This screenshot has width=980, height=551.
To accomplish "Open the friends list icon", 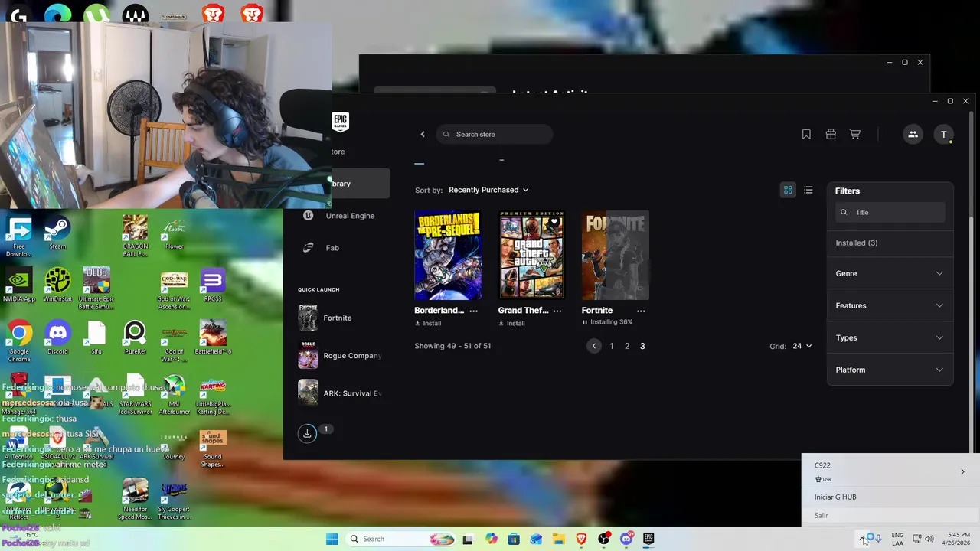I will [913, 134].
